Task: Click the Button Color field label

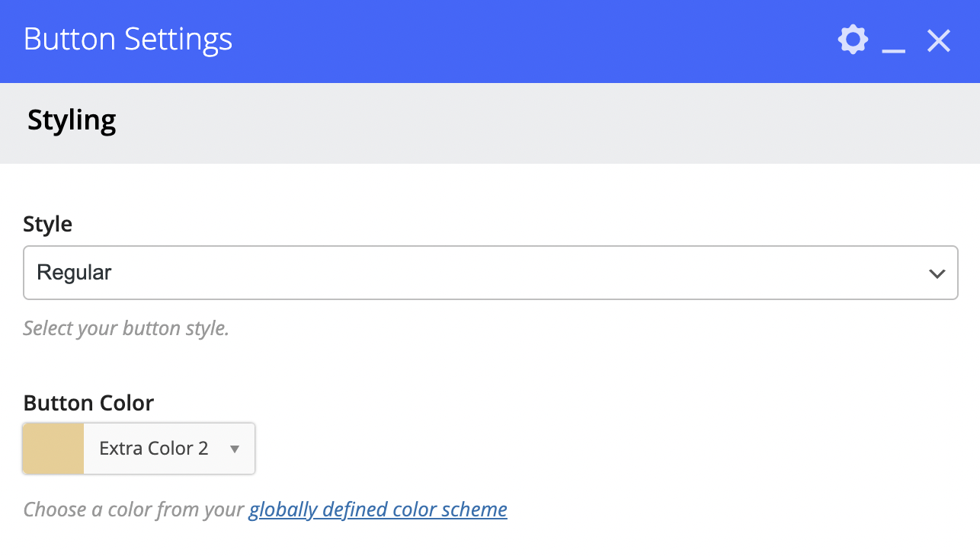Action: tap(88, 402)
